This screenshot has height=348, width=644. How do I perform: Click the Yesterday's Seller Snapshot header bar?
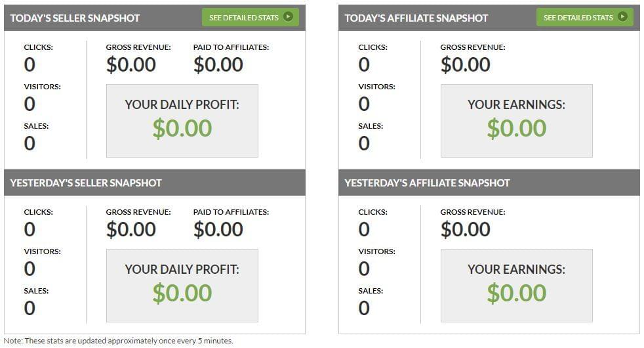pyautogui.click(x=154, y=183)
